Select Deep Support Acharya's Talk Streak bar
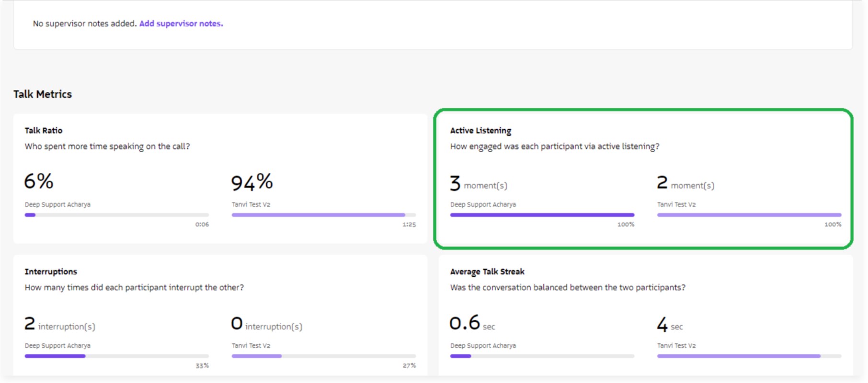The width and height of the screenshot is (868, 383). (542, 356)
